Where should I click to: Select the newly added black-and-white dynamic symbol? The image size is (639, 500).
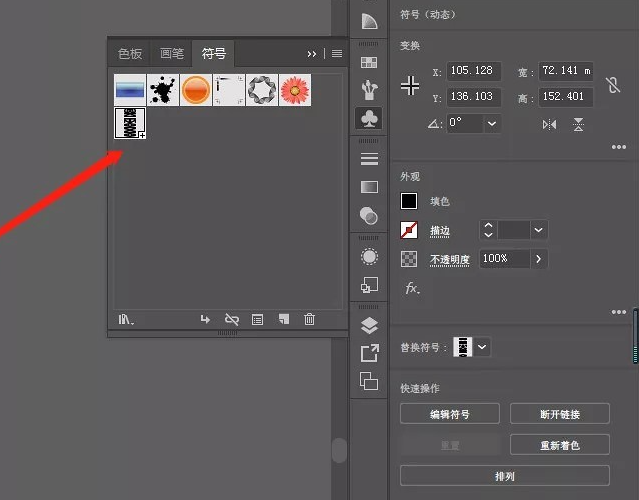pos(130,123)
